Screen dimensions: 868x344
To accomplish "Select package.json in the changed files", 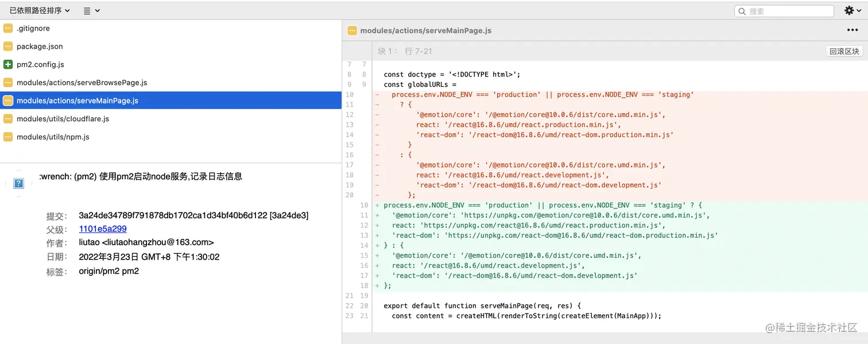I will 40,47.
